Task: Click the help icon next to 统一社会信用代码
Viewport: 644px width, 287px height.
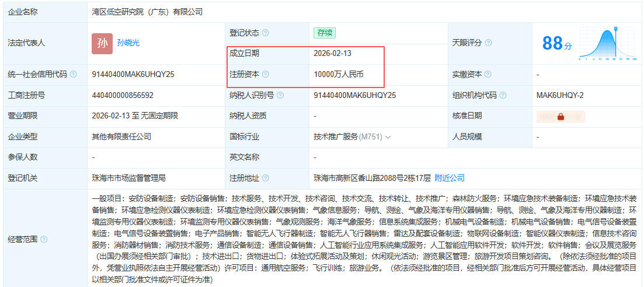Action: point(73,74)
